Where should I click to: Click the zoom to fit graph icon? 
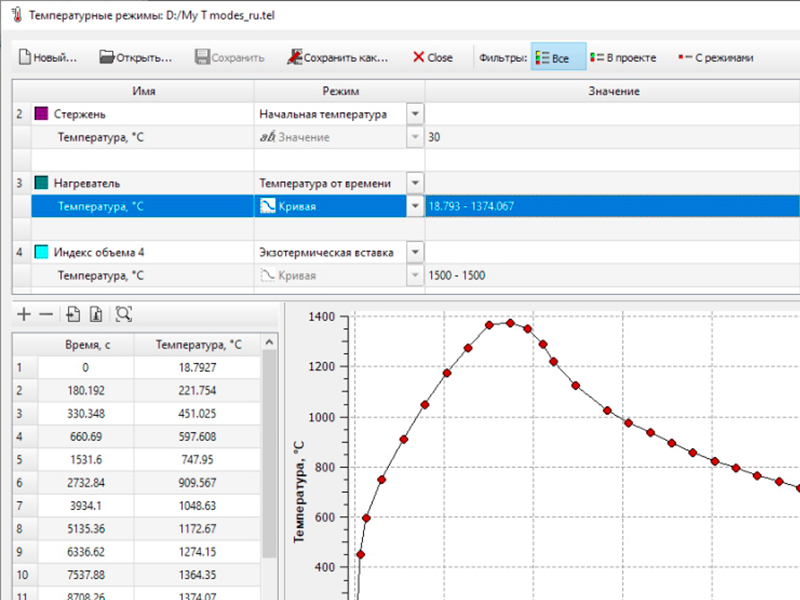pyautogui.click(x=123, y=314)
